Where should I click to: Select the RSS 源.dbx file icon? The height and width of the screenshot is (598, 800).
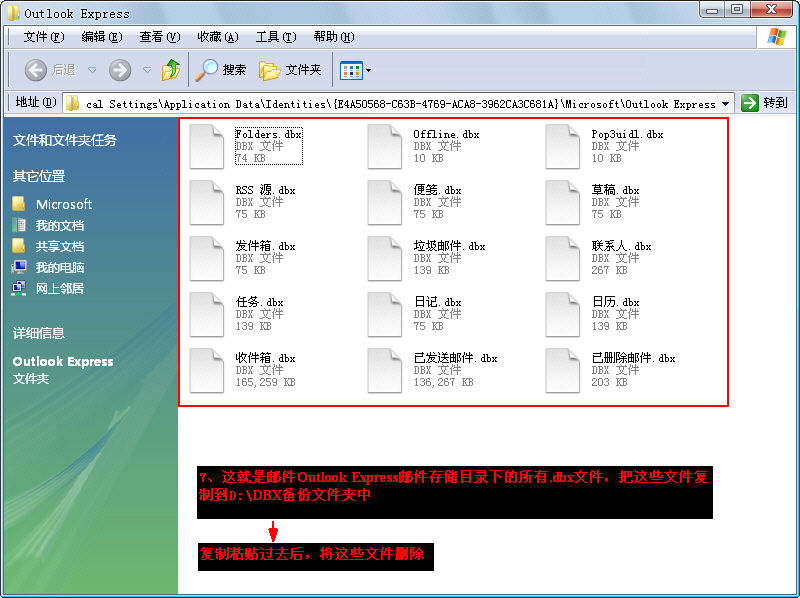[x=207, y=203]
